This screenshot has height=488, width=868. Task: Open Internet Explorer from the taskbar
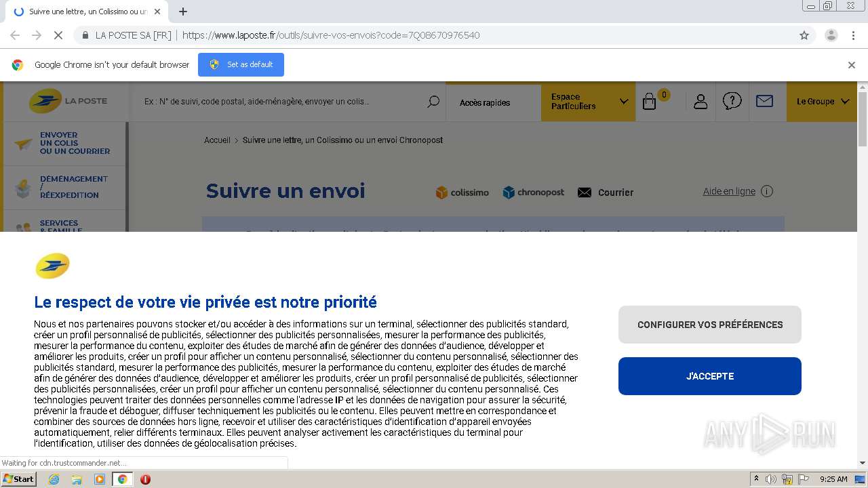54,479
